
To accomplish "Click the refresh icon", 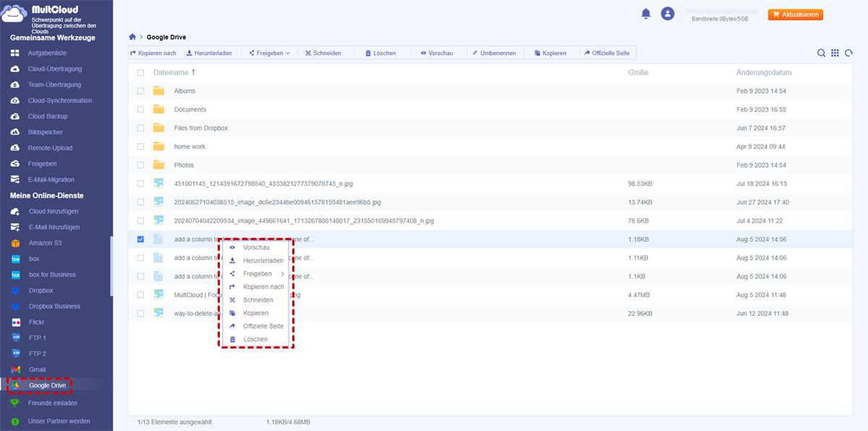I will tap(848, 53).
